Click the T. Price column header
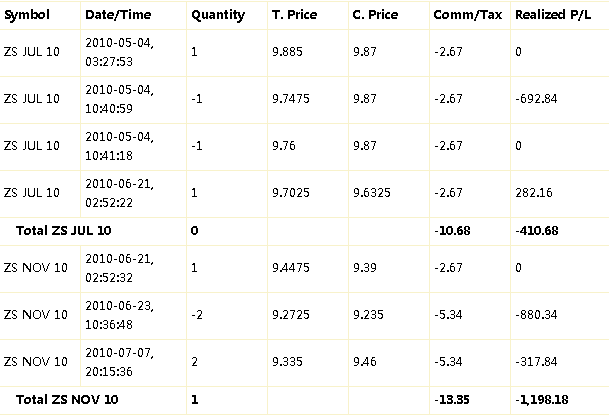 294,15
